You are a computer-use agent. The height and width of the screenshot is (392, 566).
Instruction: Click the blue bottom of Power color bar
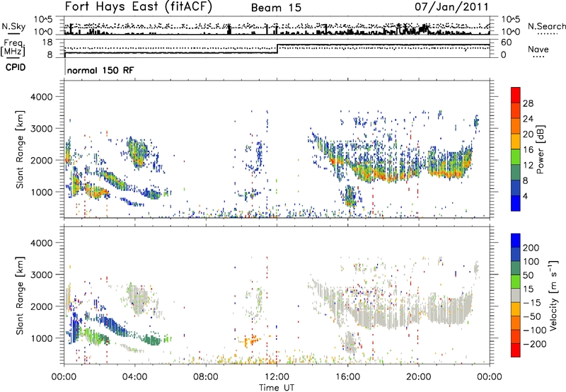click(516, 203)
